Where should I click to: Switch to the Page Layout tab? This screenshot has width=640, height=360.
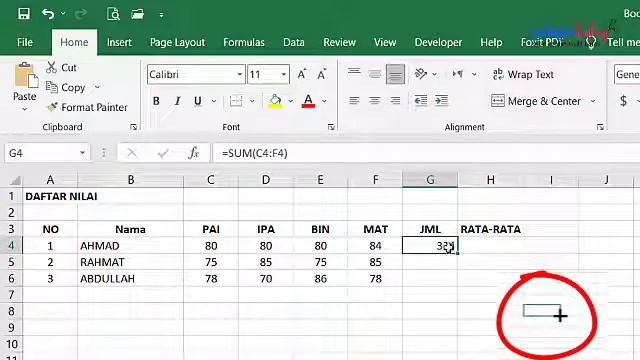[x=177, y=42]
